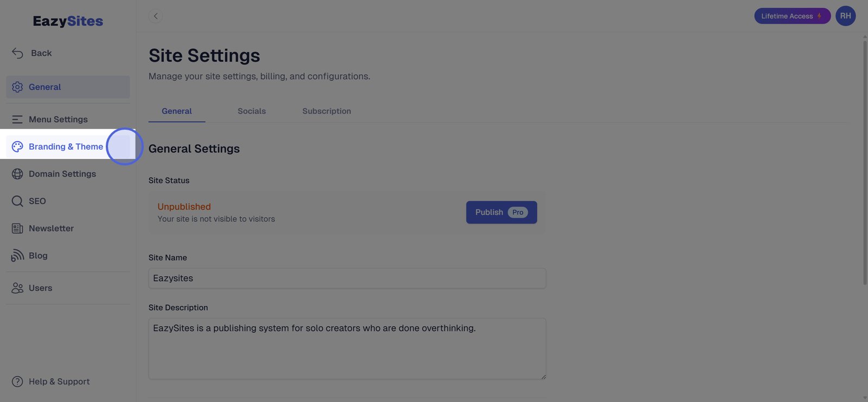
Task: Switch to the Socials tab
Action: point(252,111)
